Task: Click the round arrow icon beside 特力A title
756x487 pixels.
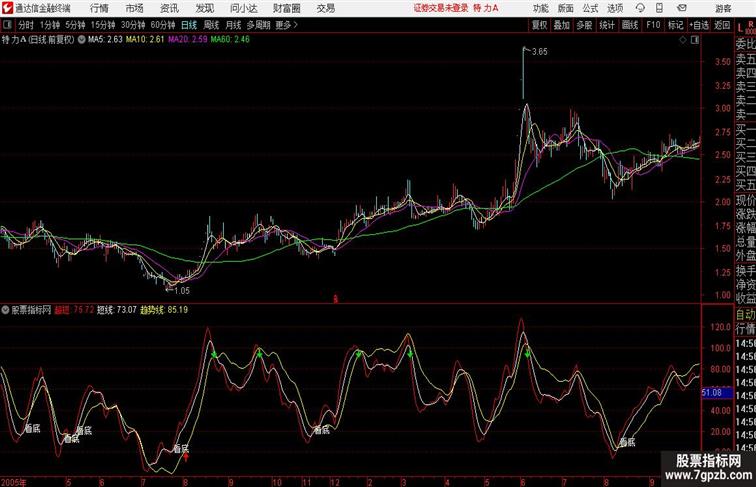Action: click(81, 40)
